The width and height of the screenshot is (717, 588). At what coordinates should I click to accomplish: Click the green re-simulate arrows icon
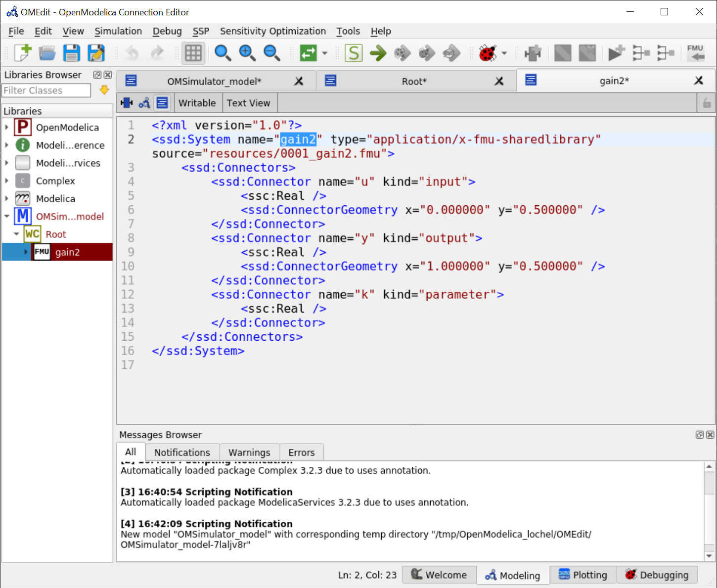[x=309, y=53]
